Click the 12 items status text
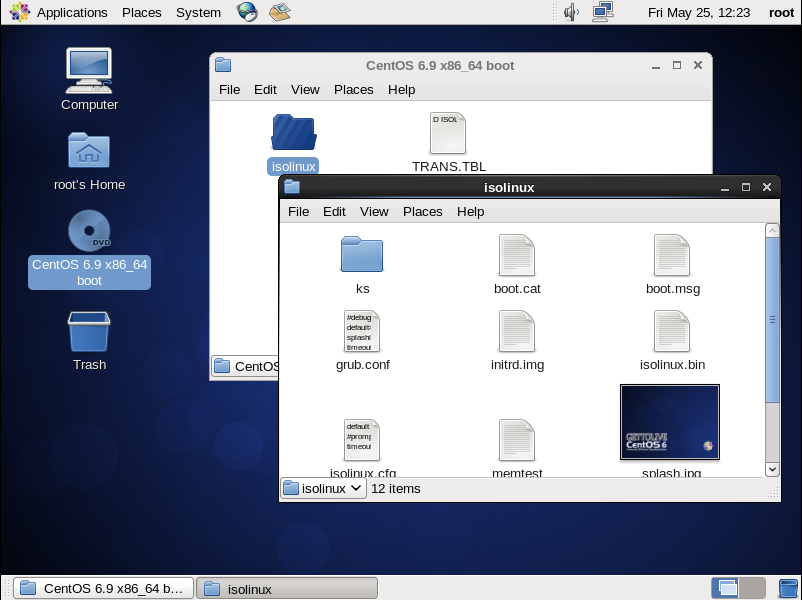The image size is (802, 600). click(395, 488)
